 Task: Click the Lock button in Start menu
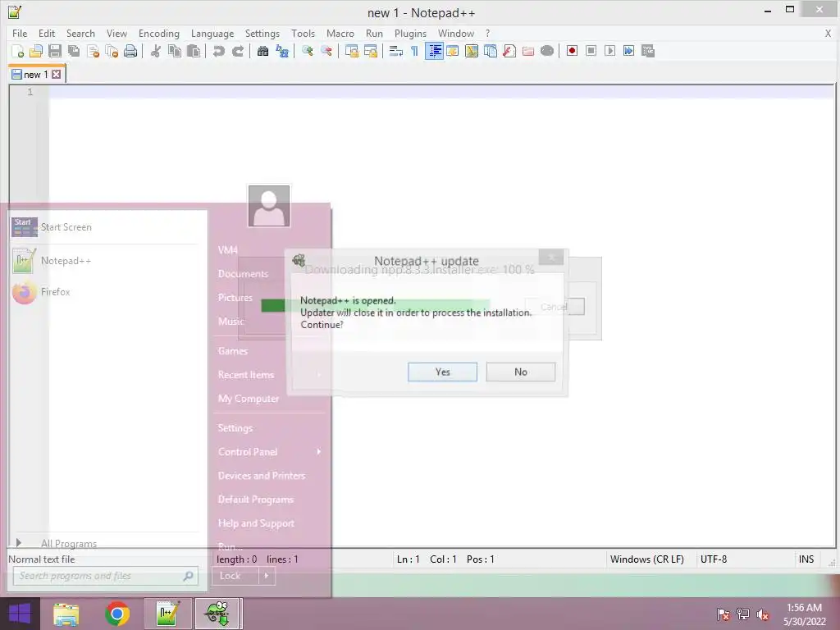pos(235,576)
